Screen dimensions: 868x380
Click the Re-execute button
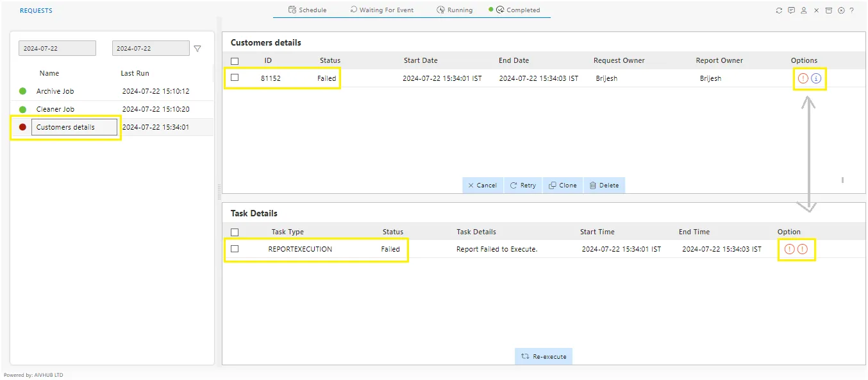(x=544, y=356)
